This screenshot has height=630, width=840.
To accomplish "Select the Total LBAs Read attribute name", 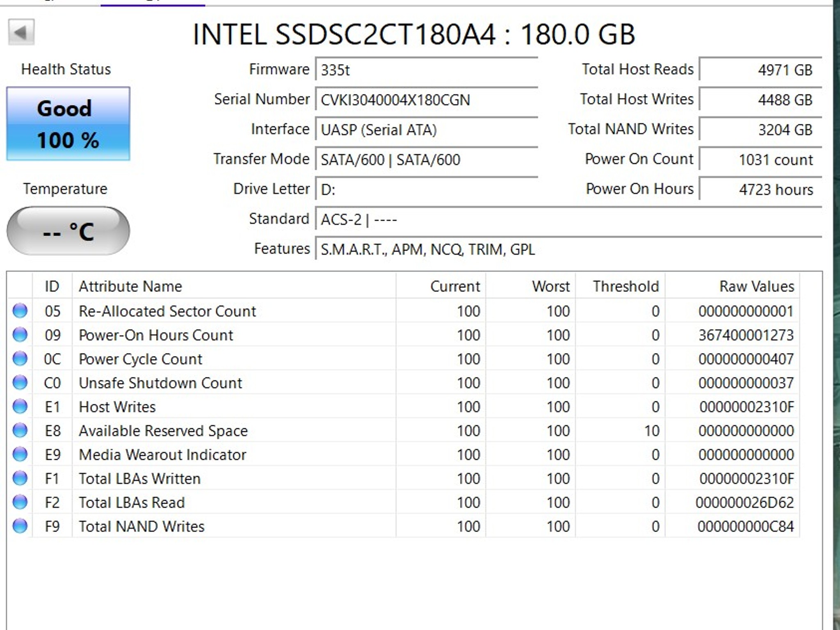I will click(132, 502).
